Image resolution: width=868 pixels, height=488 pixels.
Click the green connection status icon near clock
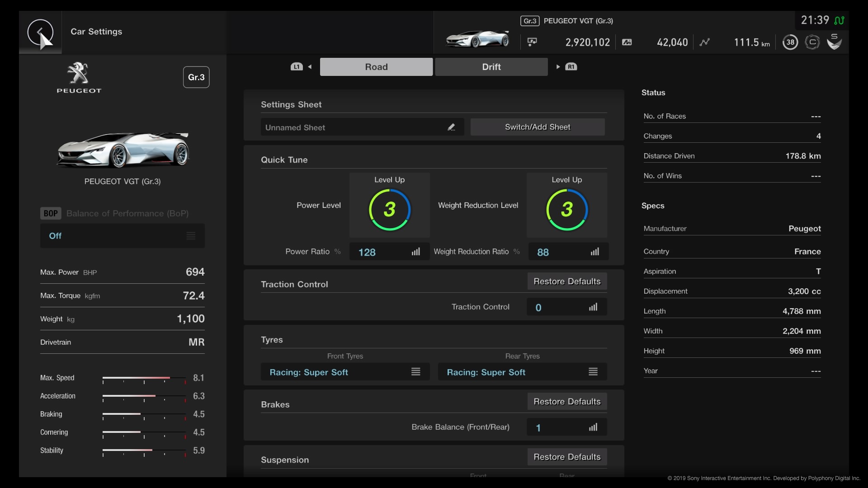[839, 20]
